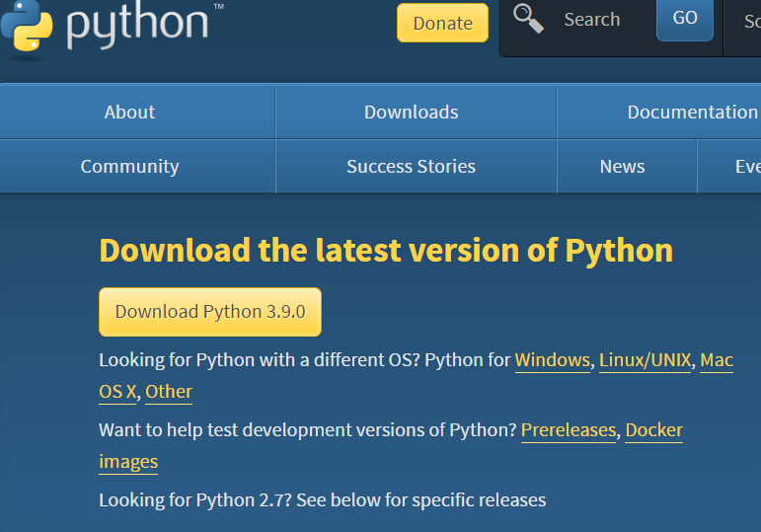Follow the Other platforms link
Screen dimensions: 761x532
169,392
